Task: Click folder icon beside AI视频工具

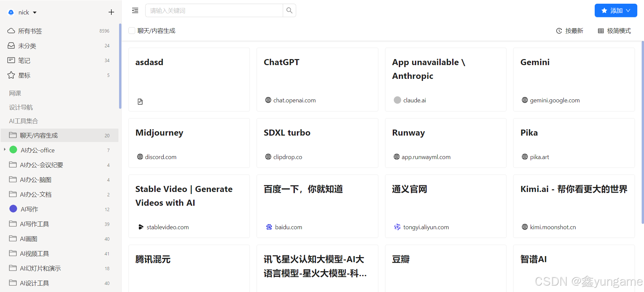Action: pyautogui.click(x=13, y=253)
